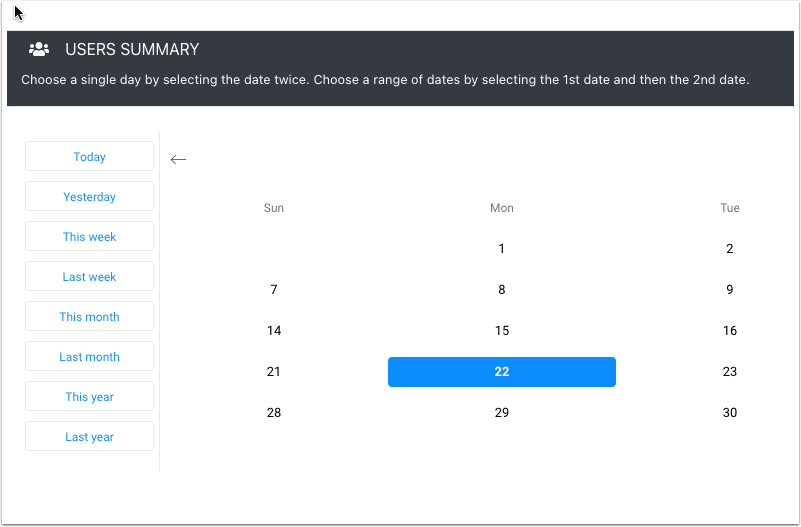Pick the This week range
801x527 pixels.
(x=89, y=237)
